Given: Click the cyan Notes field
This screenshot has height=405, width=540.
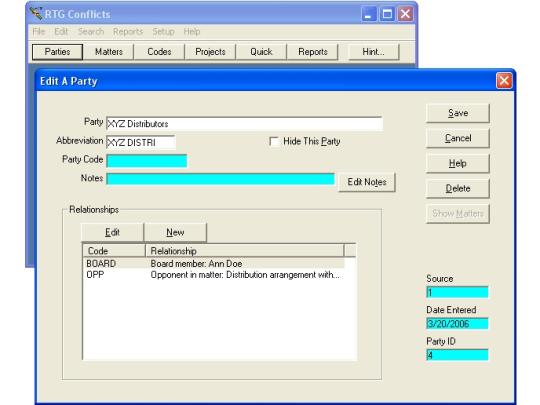Looking at the screenshot, I should (x=220, y=179).
